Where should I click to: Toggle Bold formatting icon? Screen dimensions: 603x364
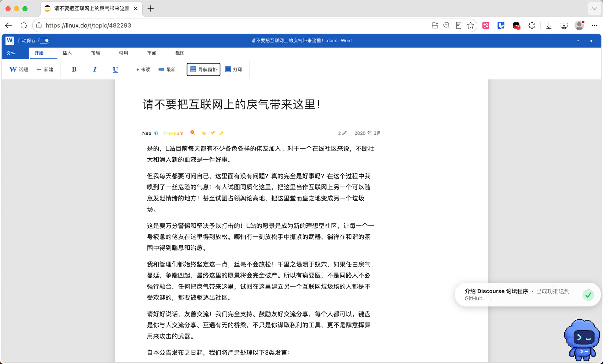[x=74, y=69]
